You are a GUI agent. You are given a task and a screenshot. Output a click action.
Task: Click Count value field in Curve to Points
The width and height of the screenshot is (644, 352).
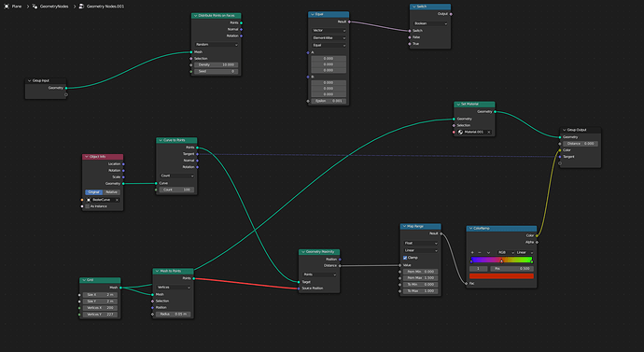(176, 190)
